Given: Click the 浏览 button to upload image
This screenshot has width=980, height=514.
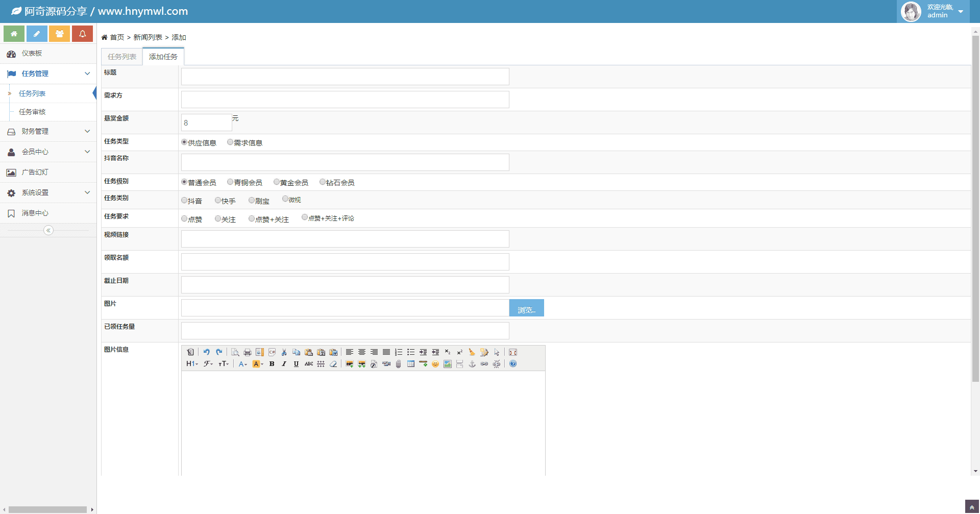Looking at the screenshot, I should click(526, 308).
